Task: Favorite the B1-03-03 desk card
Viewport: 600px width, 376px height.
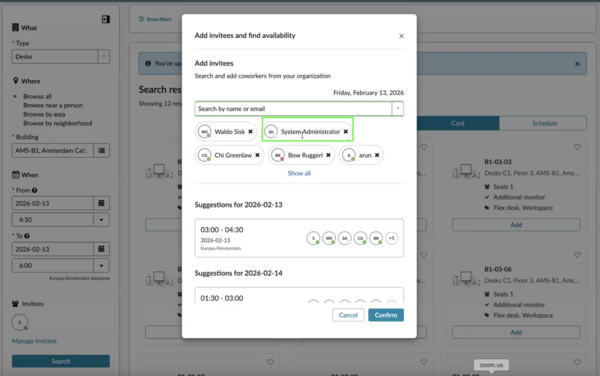Action: click(577, 147)
